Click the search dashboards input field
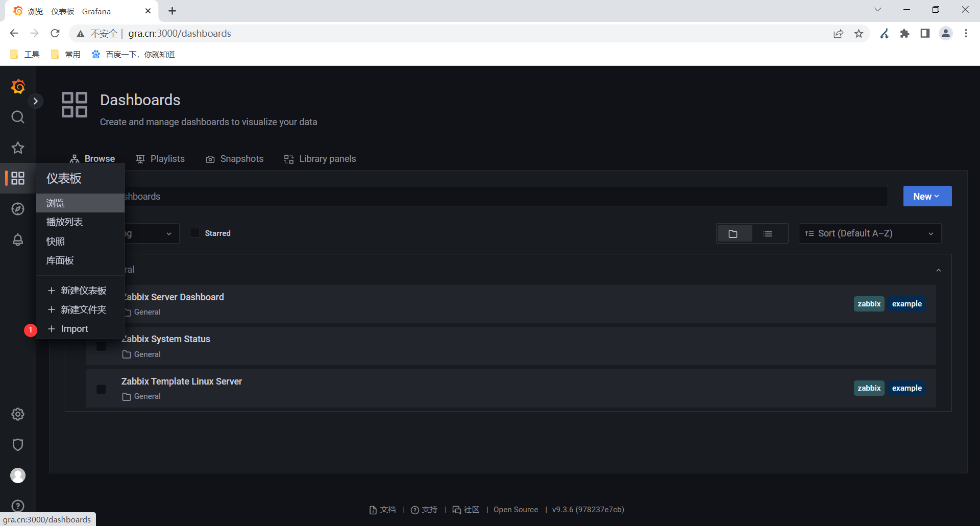The image size is (980, 526). 506,196
